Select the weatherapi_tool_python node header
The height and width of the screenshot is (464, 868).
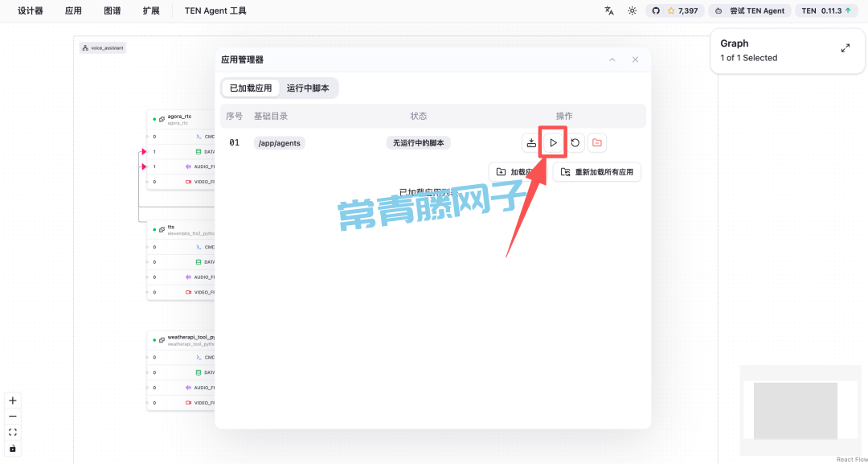[x=181, y=340]
